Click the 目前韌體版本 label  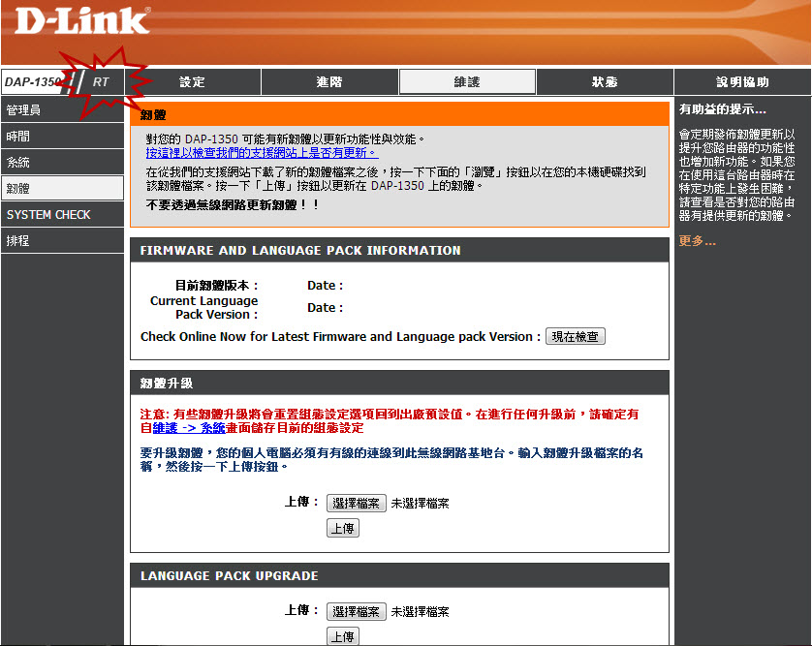coord(216,285)
